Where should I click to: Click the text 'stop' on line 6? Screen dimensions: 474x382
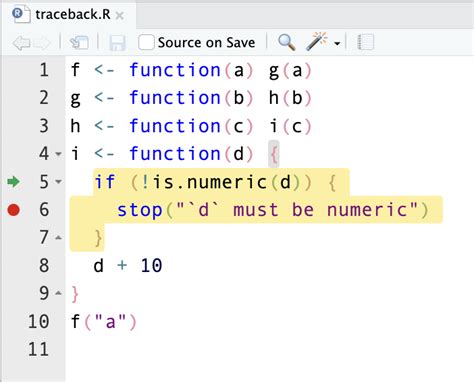pyautogui.click(x=140, y=210)
